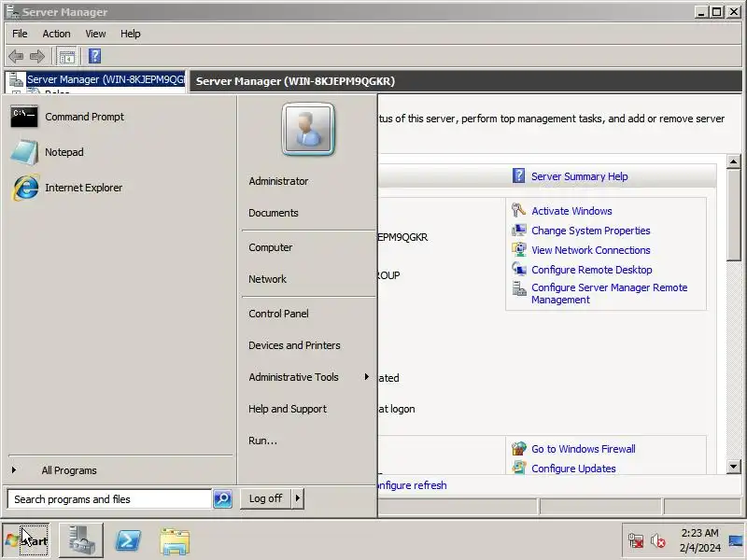Click the Log off button
This screenshot has width=747, height=560.
click(x=266, y=498)
